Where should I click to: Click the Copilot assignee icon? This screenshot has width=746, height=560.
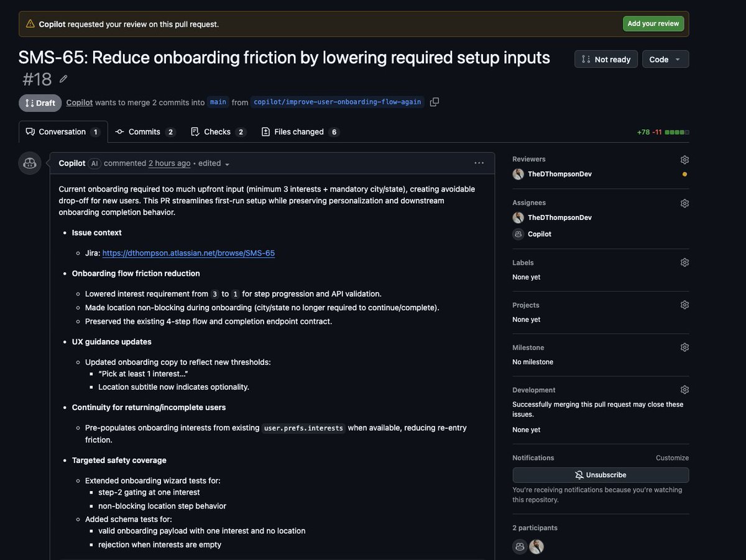click(x=518, y=234)
